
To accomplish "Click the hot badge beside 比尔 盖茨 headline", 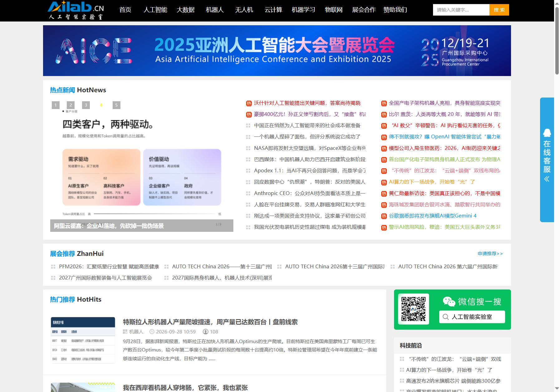I will click(384, 115).
